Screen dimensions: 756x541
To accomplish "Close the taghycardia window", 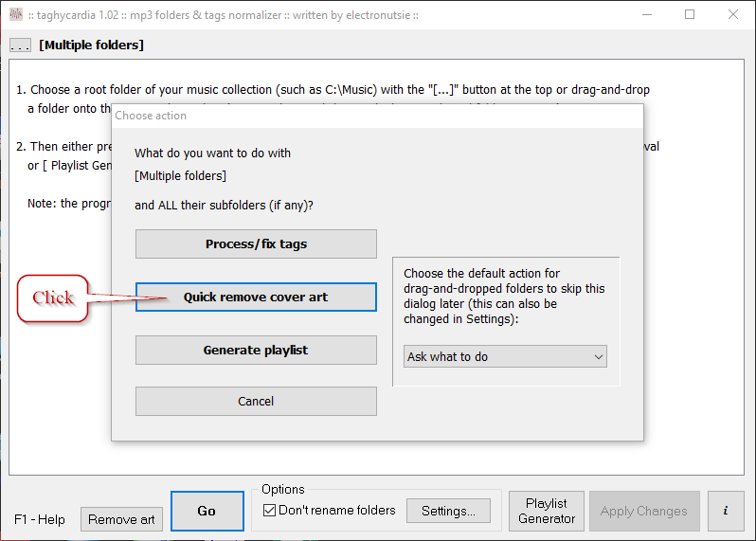I will (x=732, y=15).
